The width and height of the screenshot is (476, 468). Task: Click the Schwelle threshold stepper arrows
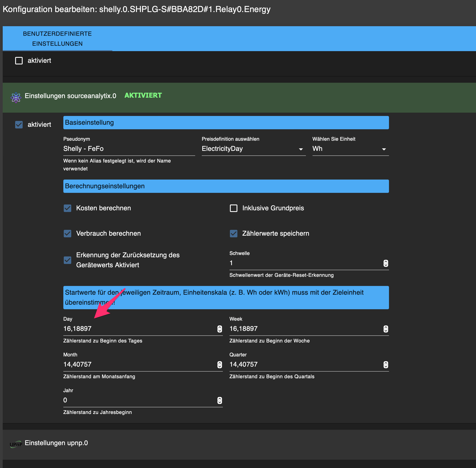click(x=386, y=263)
